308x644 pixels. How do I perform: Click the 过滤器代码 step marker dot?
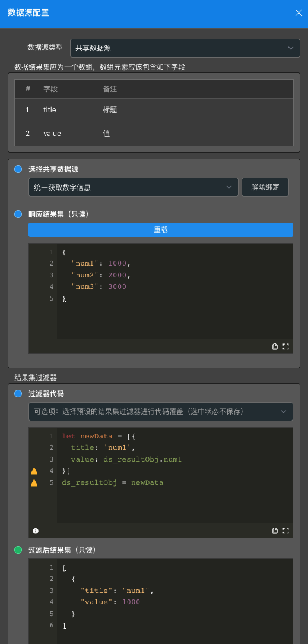click(x=18, y=394)
